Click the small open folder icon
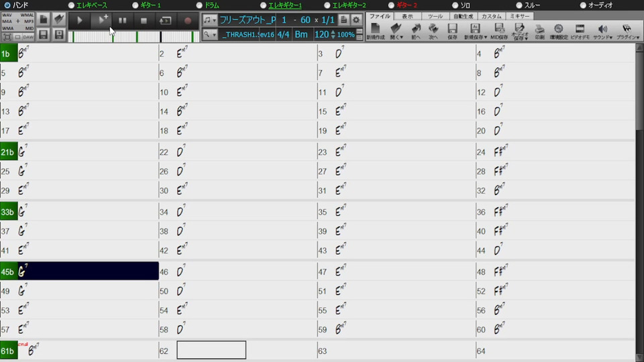 pos(59,19)
